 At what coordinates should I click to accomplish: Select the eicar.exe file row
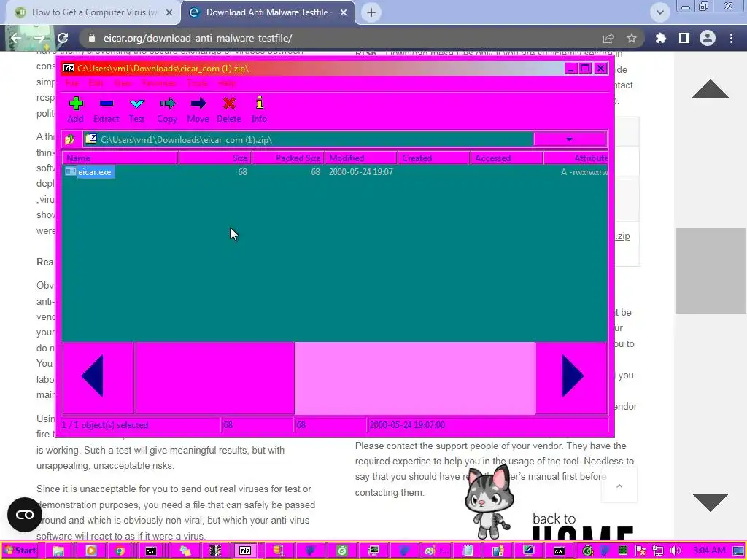[x=335, y=172]
